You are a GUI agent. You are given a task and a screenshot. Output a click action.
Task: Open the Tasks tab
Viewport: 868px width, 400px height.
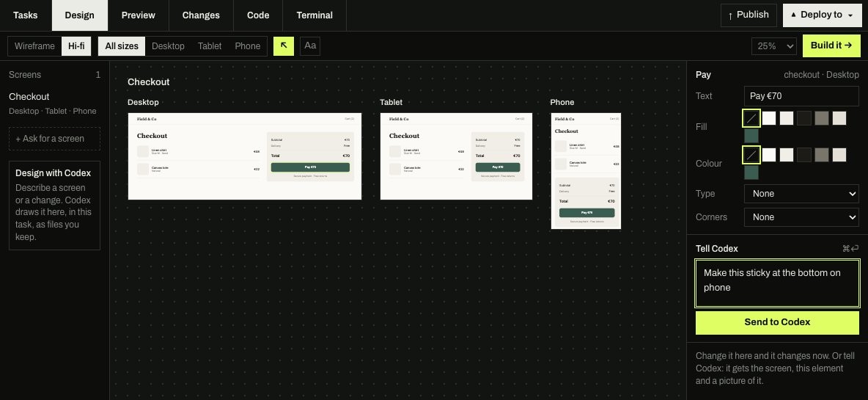pyautogui.click(x=26, y=15)
